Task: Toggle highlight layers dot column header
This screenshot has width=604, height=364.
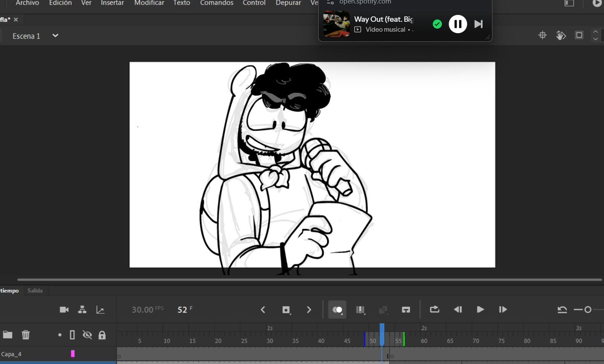Action: click(59, 335)
